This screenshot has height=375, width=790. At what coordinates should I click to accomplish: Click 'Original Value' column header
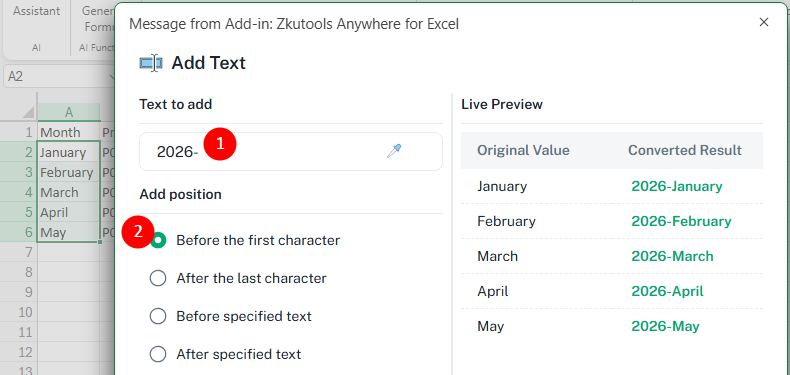523,150
